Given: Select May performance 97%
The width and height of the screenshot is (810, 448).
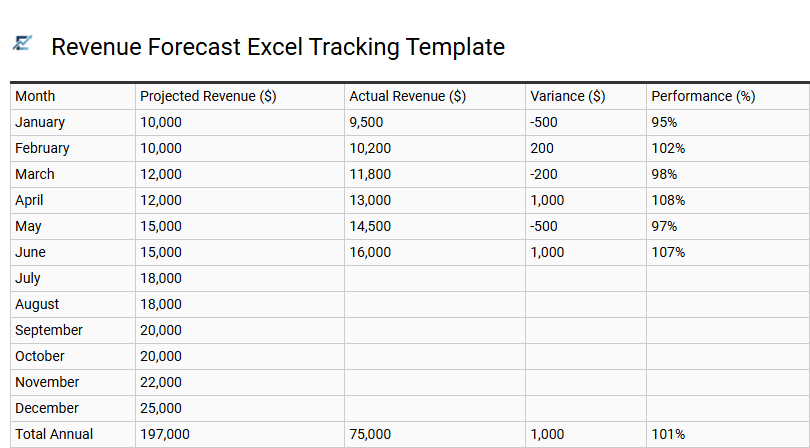Looking at the screenshot, I should (664, 226).
